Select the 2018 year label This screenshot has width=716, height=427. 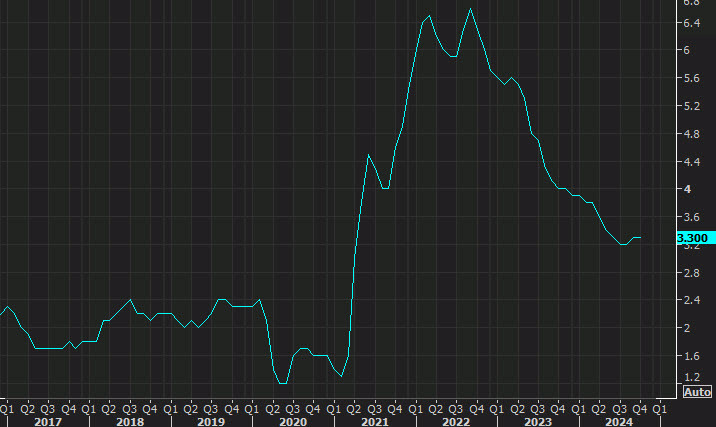[x=130, y=422]
